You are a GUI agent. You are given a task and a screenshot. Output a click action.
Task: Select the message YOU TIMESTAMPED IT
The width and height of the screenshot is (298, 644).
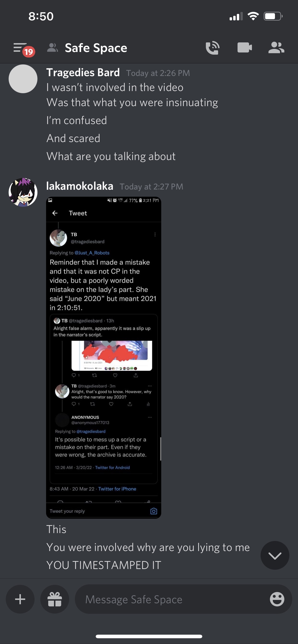(x=104, y=565)
